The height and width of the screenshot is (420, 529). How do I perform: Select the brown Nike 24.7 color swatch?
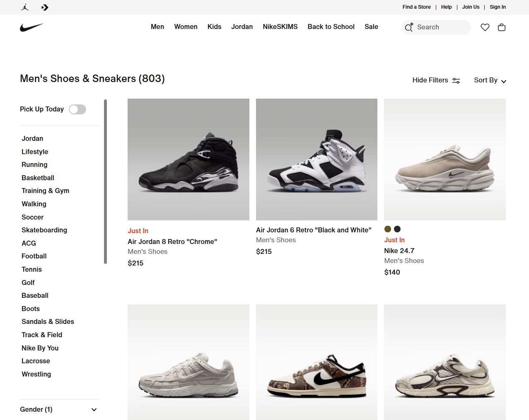[388, 229]
